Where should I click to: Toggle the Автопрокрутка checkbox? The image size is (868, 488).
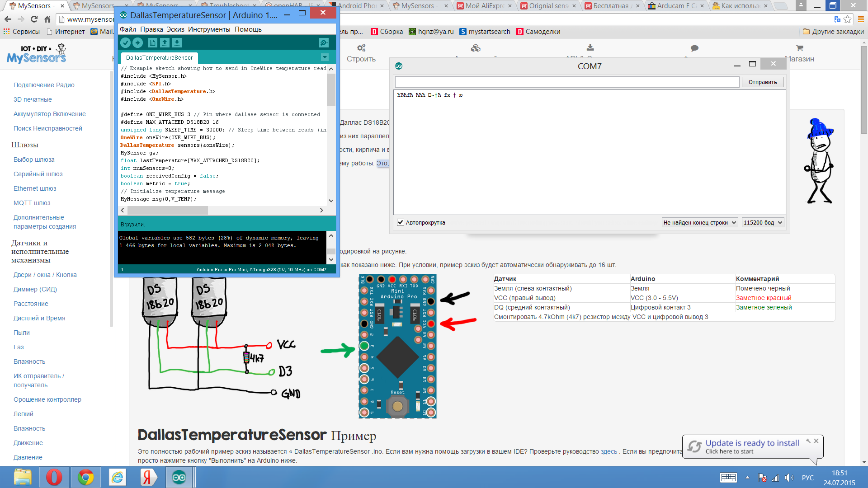401,222
